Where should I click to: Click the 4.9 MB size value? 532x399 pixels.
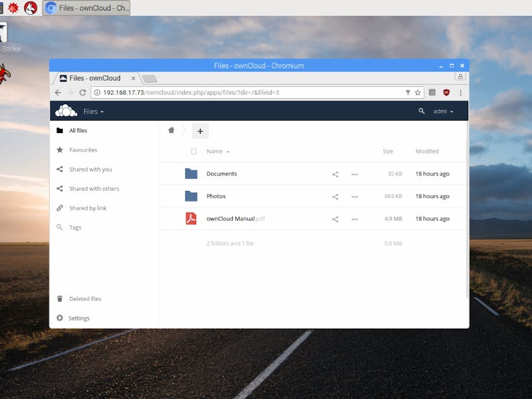393,219
